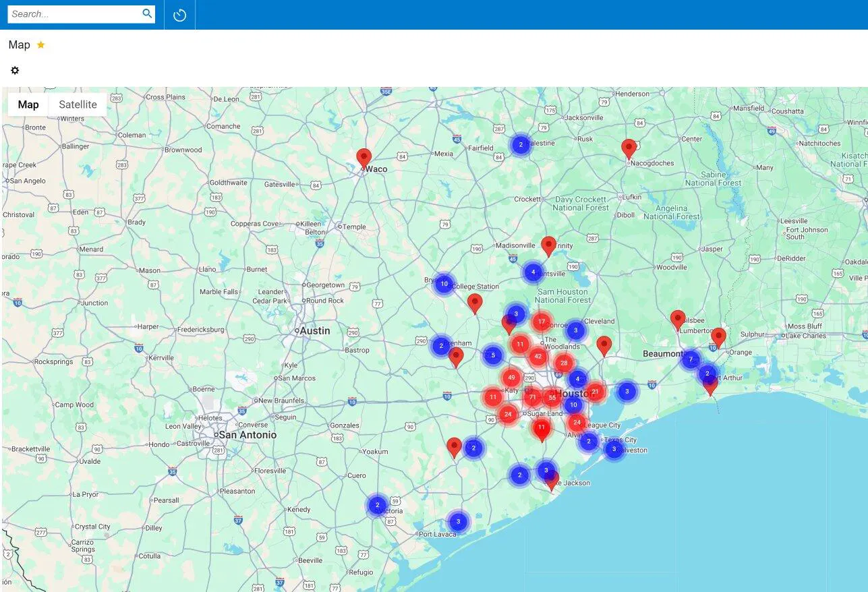Open blue cluster 2 near Palestine

point(520,144)
